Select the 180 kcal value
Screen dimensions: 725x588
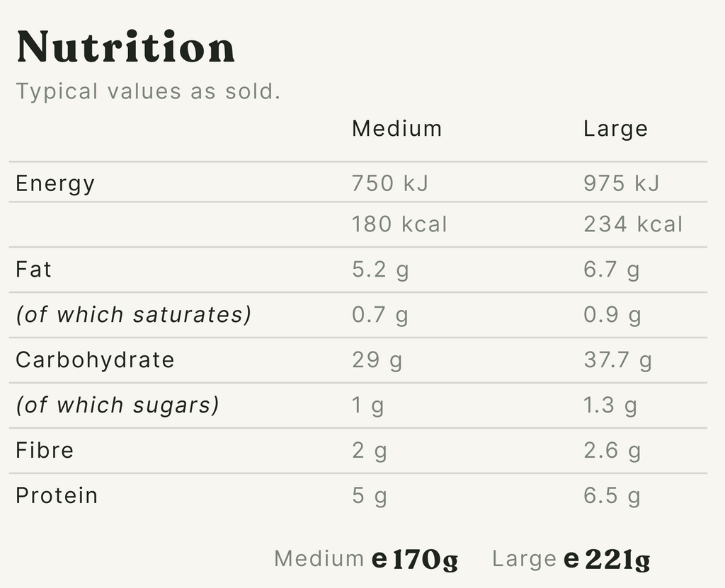399,224
